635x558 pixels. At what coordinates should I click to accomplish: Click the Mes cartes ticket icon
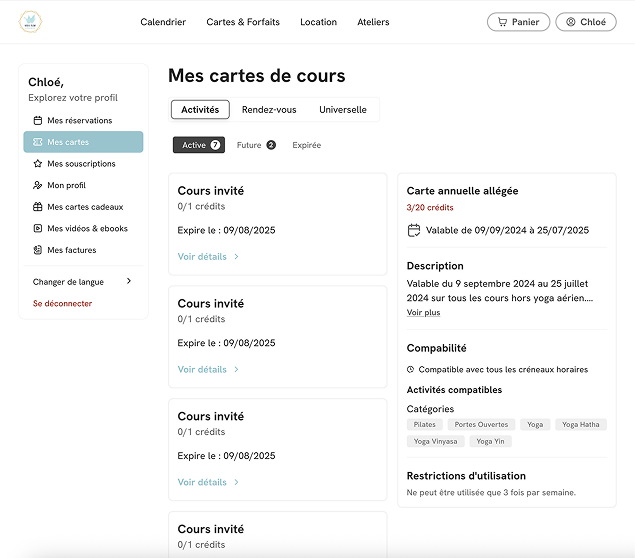click(38, 142)
